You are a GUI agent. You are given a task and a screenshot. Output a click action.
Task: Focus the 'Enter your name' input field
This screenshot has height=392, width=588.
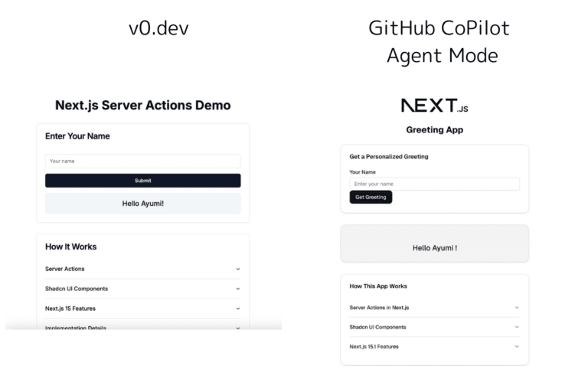tap(435, 184)
